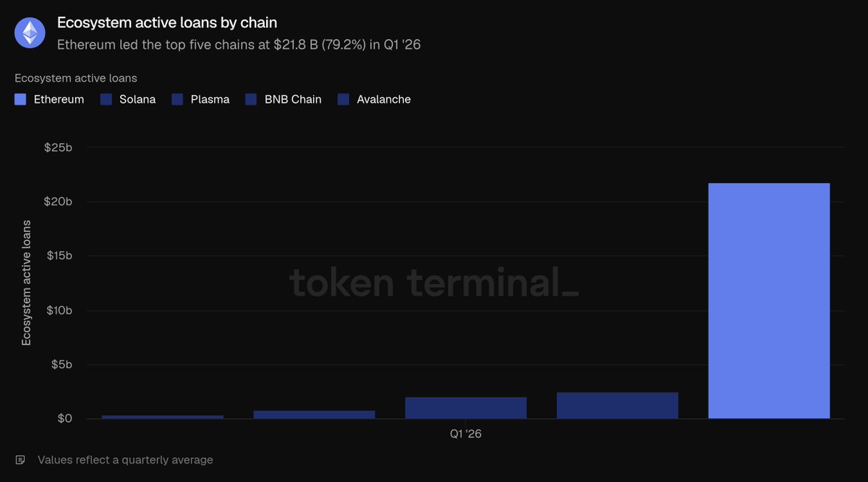Select the smallest bar on the chart

click(x=163, y=417)
